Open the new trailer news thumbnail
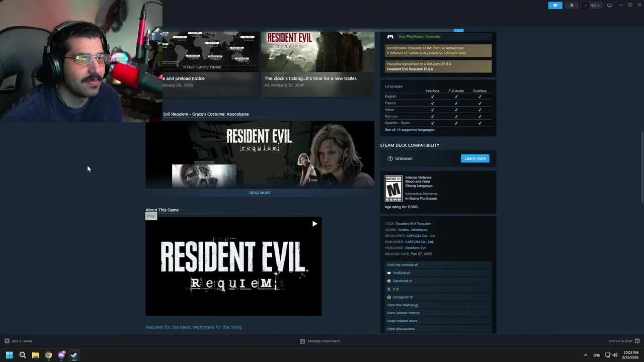644x362 pixels. [318, 52]
